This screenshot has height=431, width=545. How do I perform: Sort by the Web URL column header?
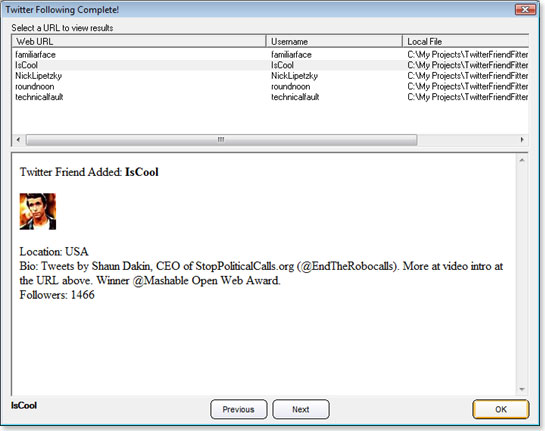coord(139,41)
